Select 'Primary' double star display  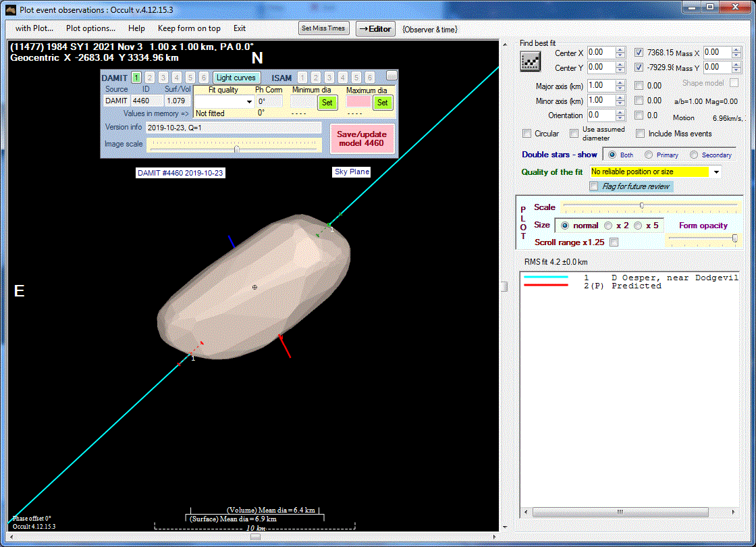click(649, 155)
